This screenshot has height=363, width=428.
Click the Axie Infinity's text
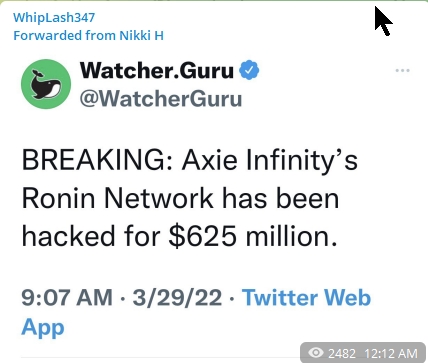pyautogui.click(x=270, y=160)
